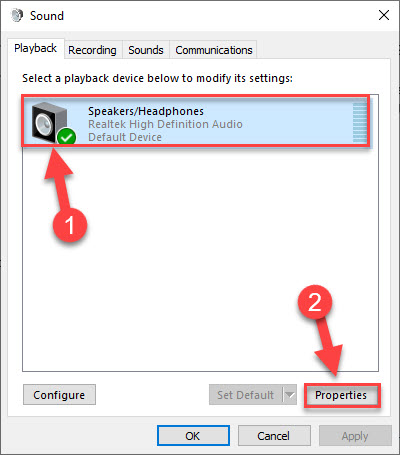Close the Sound dialog window
400x455 pixels.
click(384, 15)
